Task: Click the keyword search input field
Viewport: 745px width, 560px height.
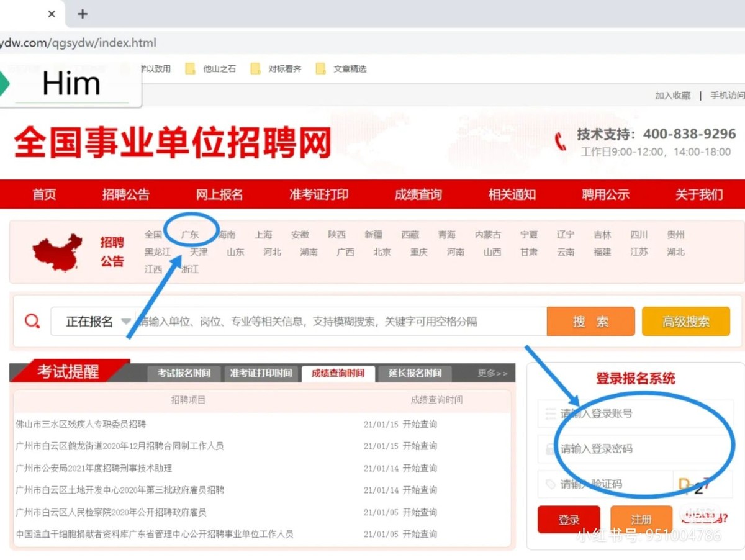Action: pyautogui.click(x=341, y=322)
